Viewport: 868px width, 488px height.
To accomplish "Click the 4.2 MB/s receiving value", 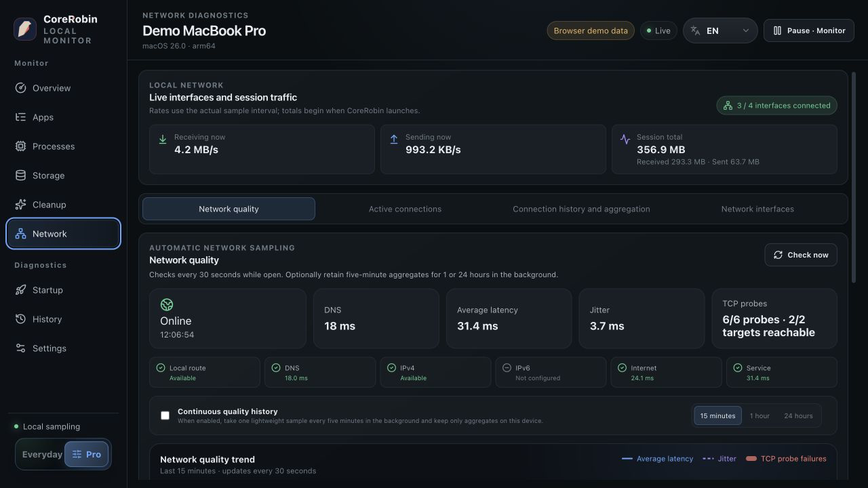I will pyautogui.click(x=196, y=150).
